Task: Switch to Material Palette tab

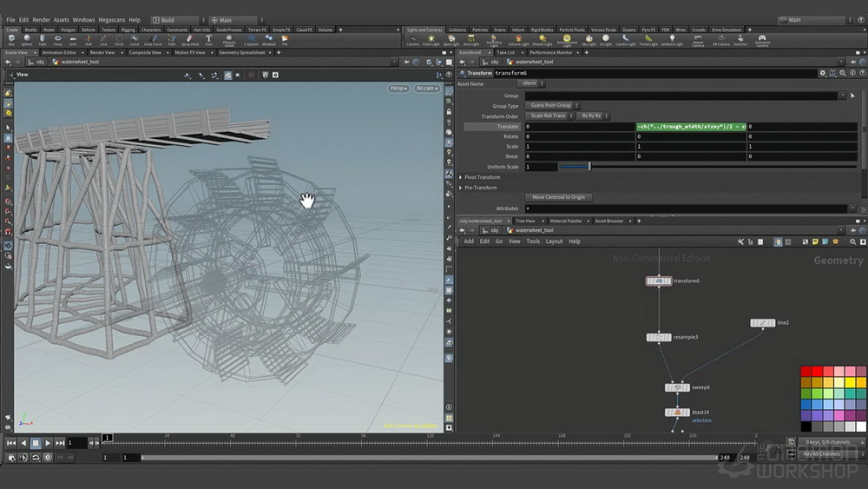Action: [x=565, y=221]
